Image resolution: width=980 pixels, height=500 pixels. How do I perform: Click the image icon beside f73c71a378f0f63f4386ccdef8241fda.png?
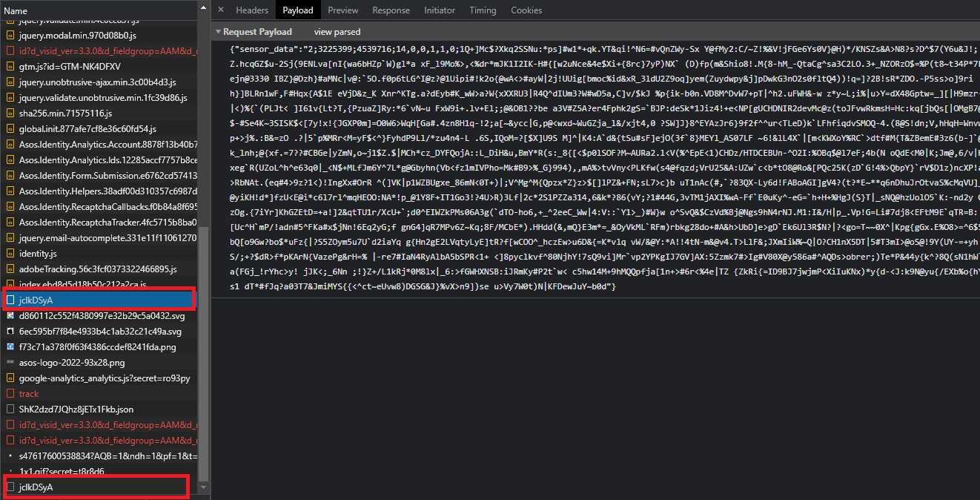click(x=10, y=347)
